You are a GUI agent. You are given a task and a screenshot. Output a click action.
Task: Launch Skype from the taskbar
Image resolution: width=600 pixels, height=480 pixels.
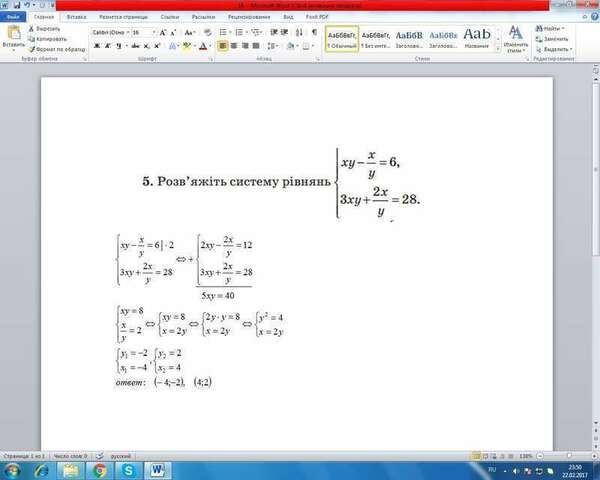(x=128, y=470)
